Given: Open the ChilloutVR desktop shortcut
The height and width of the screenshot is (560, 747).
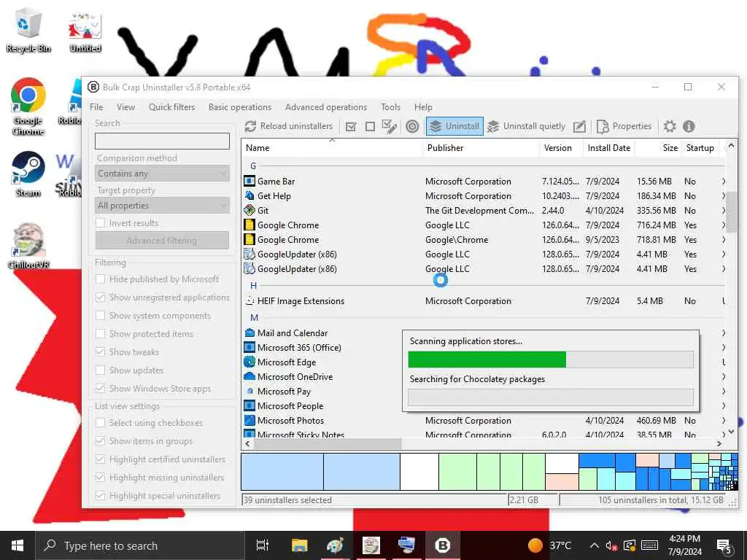Looking at the screenshot, I should click(x=28, y=245).
